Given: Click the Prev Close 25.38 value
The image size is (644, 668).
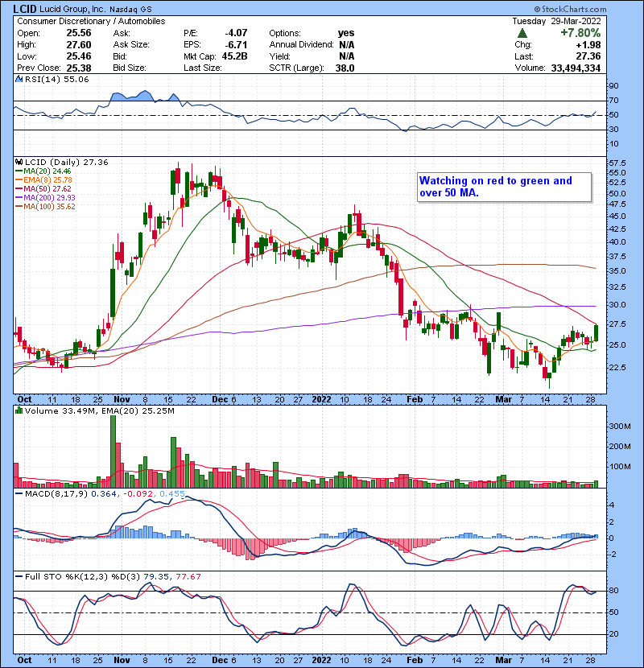Looking at the screenshot, I should coord(79,68).
